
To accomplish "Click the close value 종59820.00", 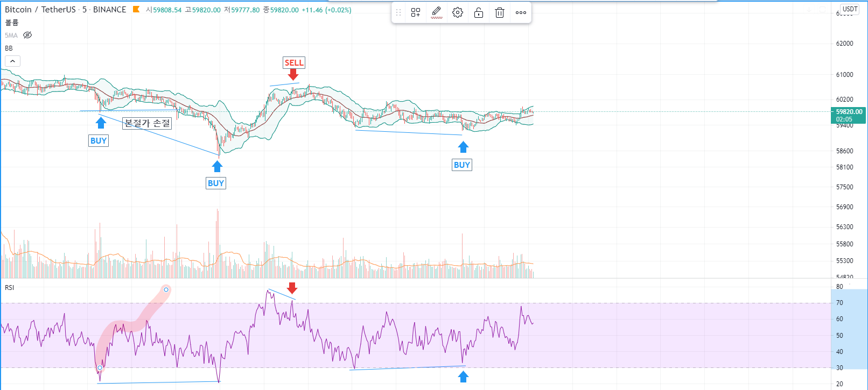I will [x=281, y=10].
